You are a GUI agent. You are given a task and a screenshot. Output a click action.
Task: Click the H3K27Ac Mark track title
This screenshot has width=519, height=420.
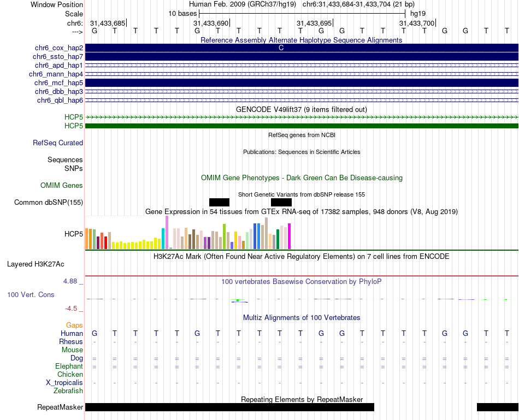[x=302, y=257]
